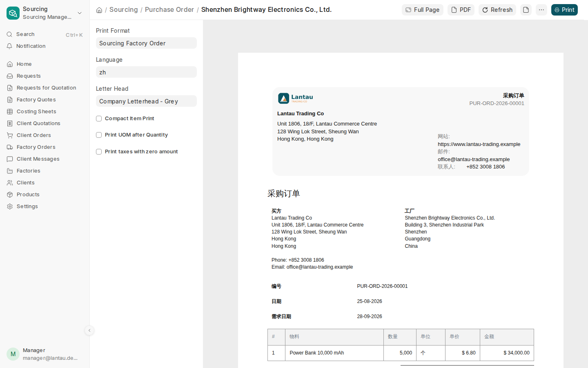This screenshot has width=588, height=368.
Task: Go to Costing Sheets in the sidebar
Action: pos(36,112)
